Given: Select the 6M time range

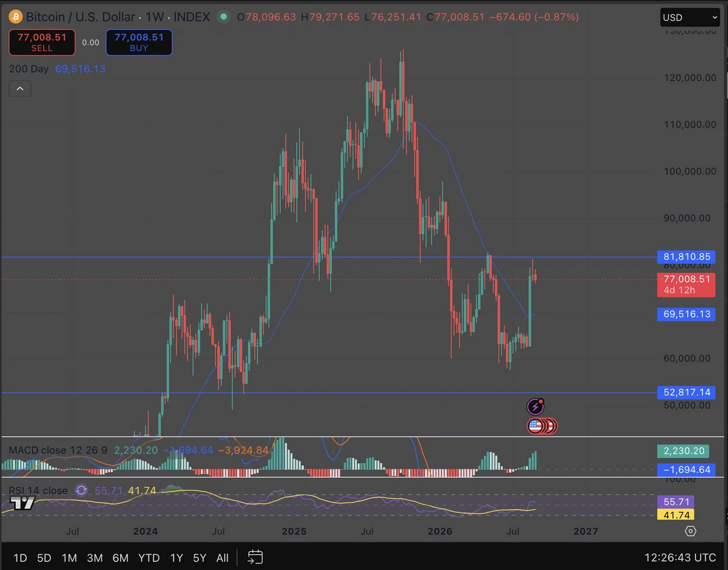Looking at the screenshot, I should pos(120,557).
